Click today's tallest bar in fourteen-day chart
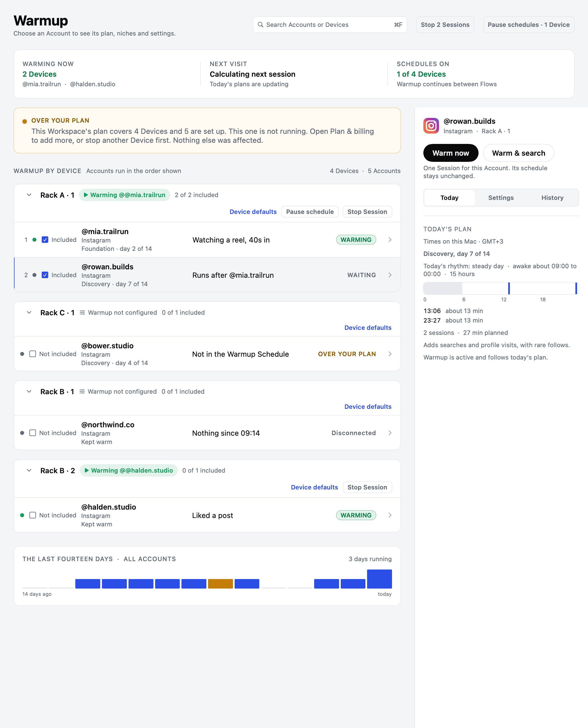This screenshot has width=588, height=728. coord(379,578)
